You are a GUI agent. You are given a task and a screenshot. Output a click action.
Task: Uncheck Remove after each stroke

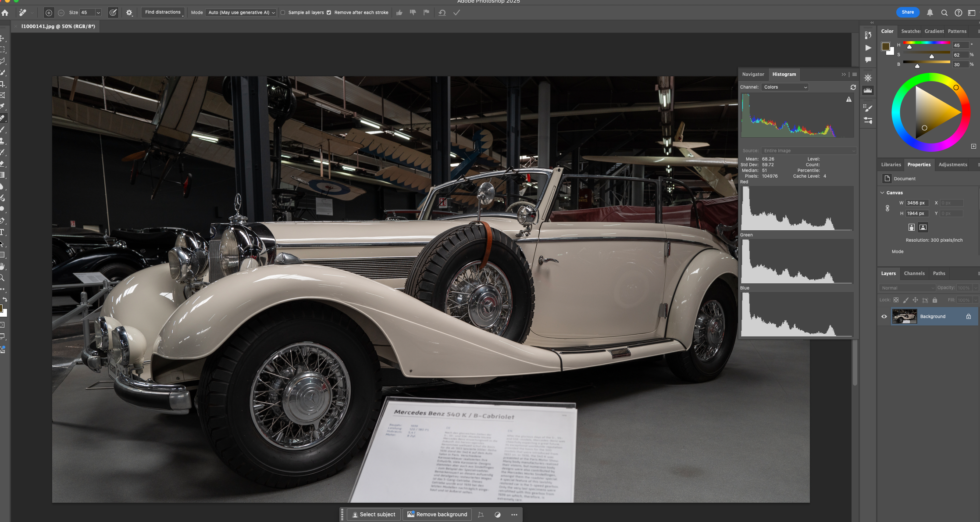329,13
